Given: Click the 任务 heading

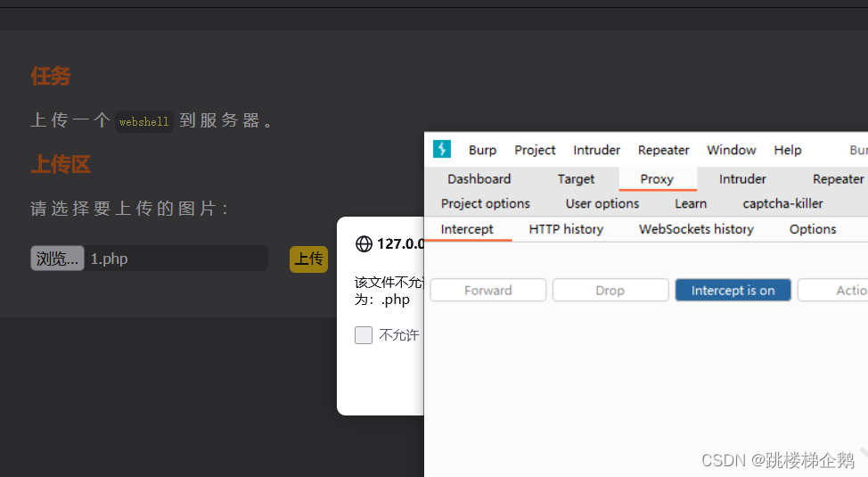Looking at the screenshot, I should click(x=51, y=76).
